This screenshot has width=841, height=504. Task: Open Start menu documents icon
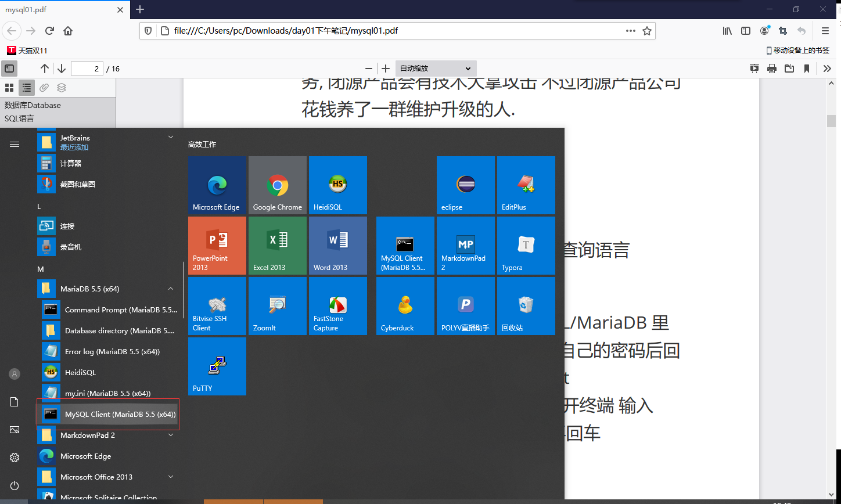coord(15,402)
